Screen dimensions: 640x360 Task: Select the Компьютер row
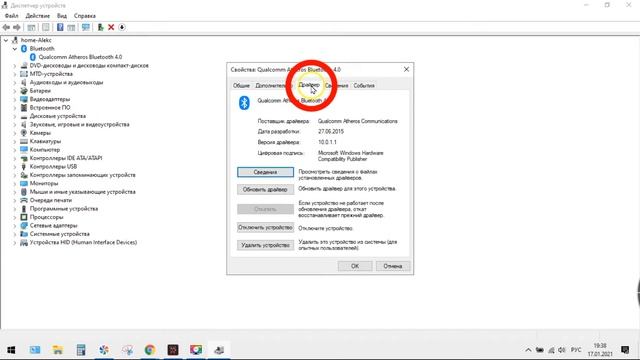click(x=44, y=150)
